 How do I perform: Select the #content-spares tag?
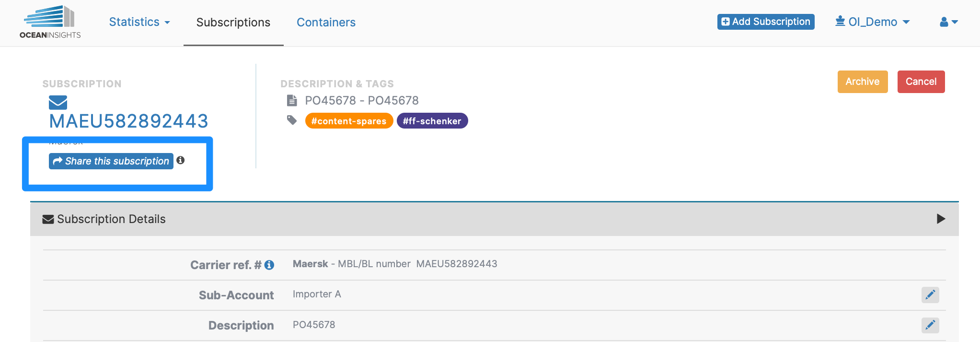click(x=349, y=121)
